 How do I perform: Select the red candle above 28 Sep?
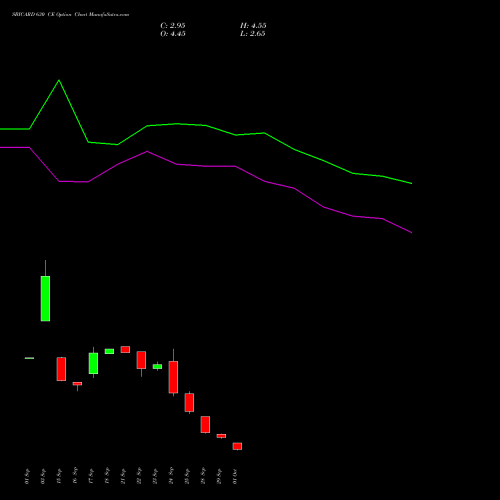pos(205,424)
